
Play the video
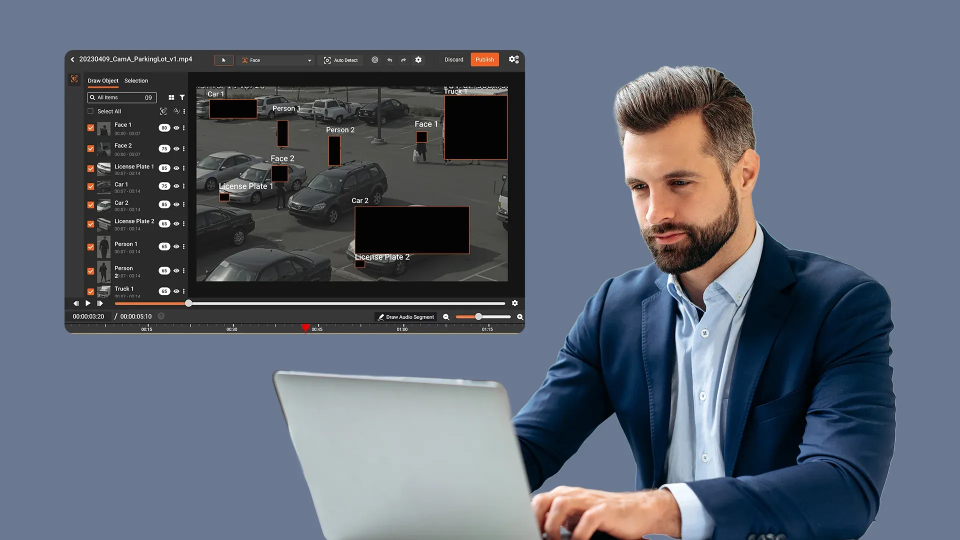88,303
